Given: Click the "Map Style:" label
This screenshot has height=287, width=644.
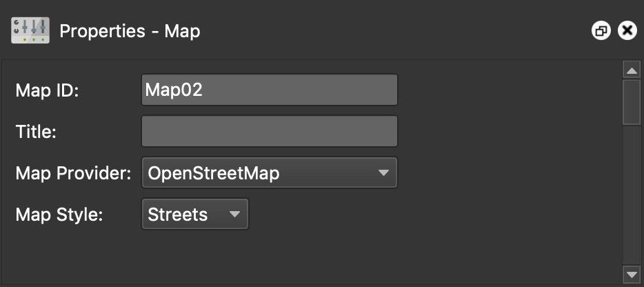Looking at the screenshot, I should point(59,215).
